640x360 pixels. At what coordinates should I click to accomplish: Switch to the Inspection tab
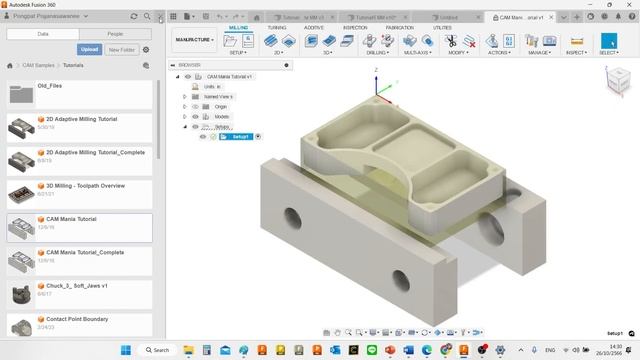click(x=355, y=28)
